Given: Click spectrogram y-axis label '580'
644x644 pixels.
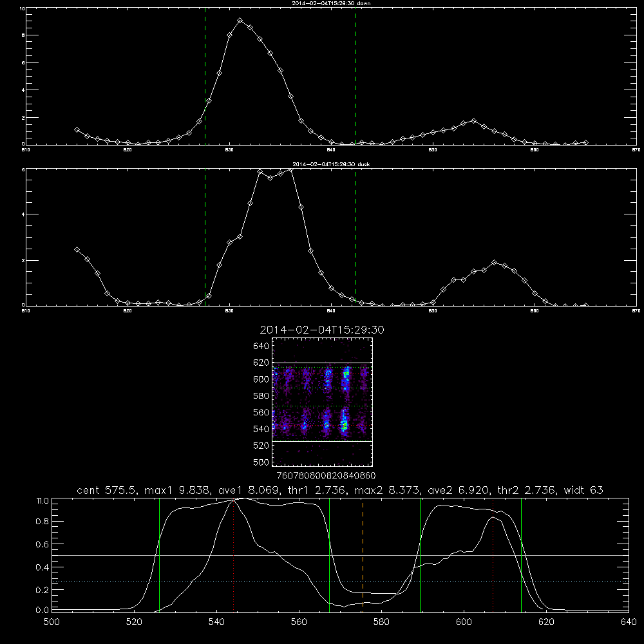Looking at the screenshot, I should tap(261, 396).
